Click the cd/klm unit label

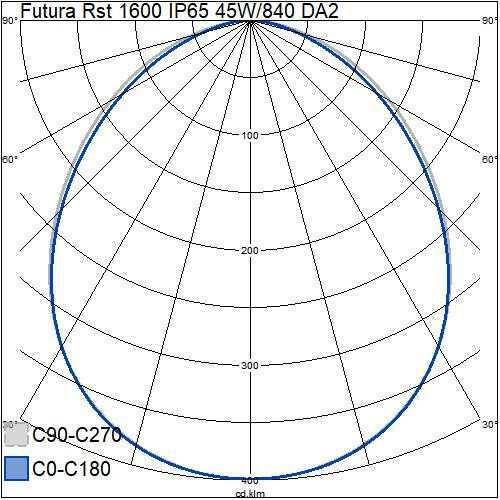coord(250,494)
